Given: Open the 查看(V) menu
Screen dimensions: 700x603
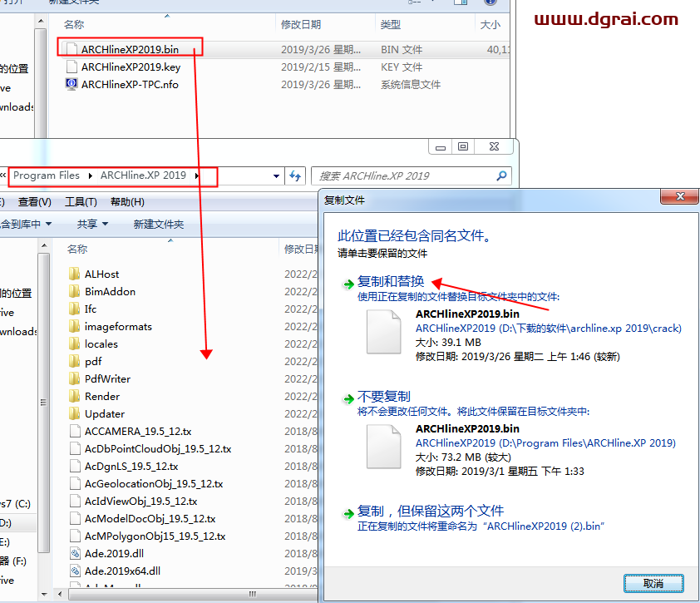Looking at the screenshot, I should [x=34, y=202].
